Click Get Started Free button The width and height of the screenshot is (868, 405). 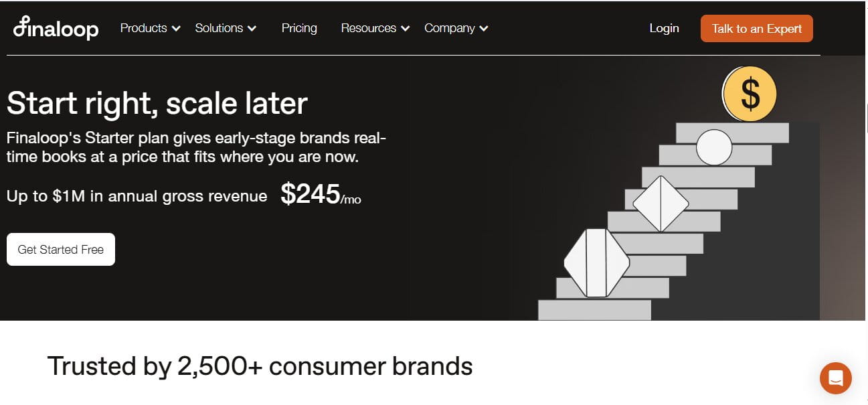point(61,249)
